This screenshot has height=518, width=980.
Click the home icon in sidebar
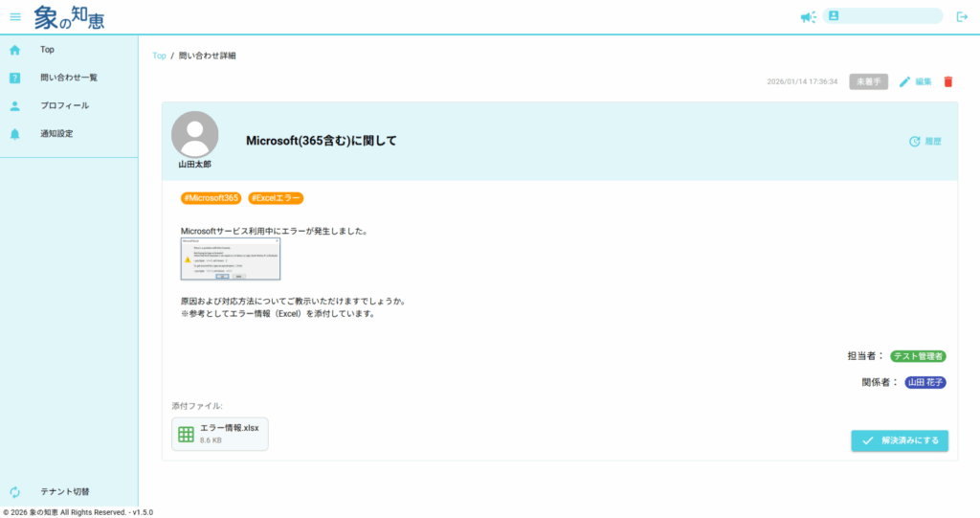(15, 50)
